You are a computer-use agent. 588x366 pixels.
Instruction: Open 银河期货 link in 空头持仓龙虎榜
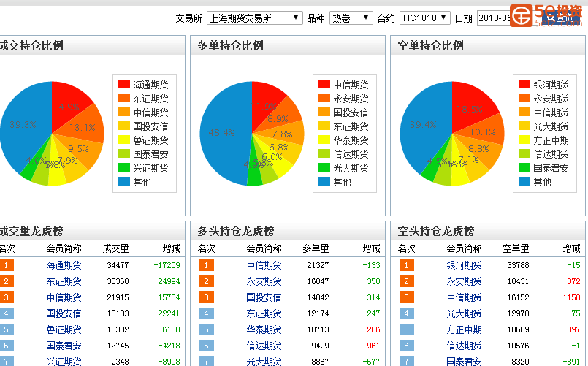tap(465, 265)
